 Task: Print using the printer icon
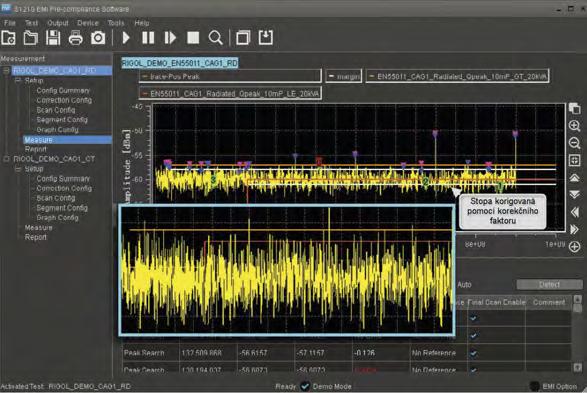tap(75, 38)
